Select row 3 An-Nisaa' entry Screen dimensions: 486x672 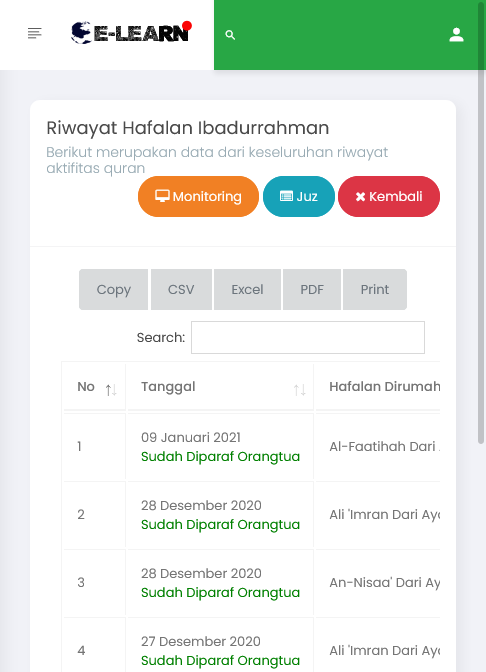click(x=384, y=582)
